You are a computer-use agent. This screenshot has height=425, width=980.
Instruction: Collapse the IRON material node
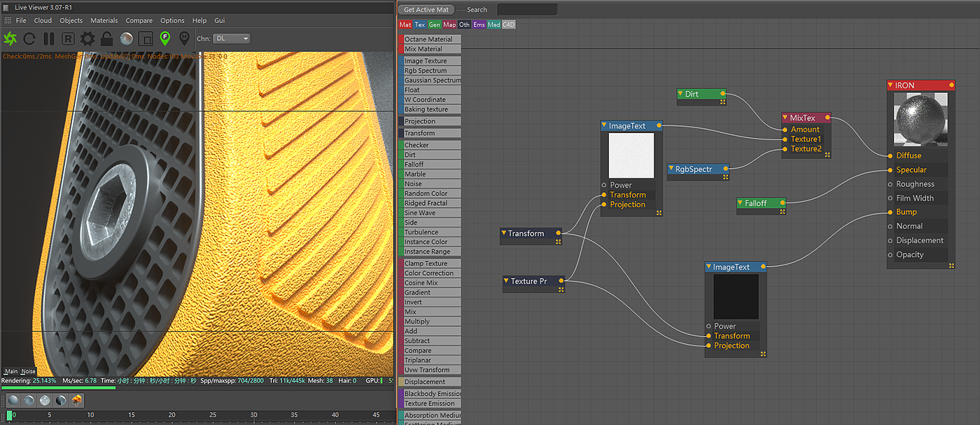pyautogui.click(x=890, y=85)
